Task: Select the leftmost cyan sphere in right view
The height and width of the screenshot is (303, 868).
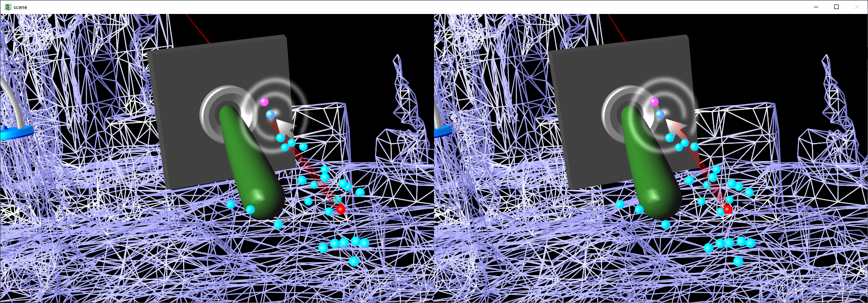Action: coord(620,204)
